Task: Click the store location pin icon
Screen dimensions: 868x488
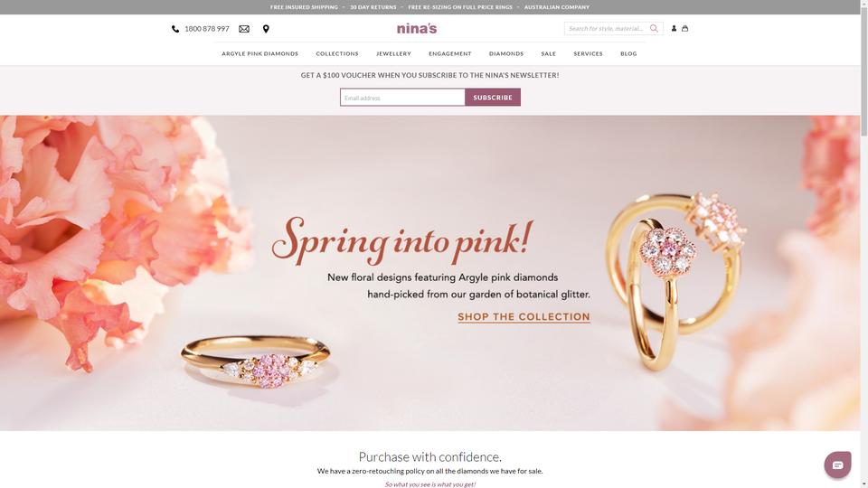Action: [x=266, y=29]
